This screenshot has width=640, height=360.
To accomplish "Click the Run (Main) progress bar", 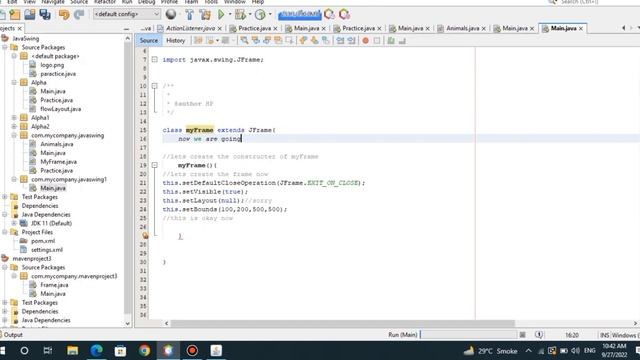I will (x=469, y=335).
